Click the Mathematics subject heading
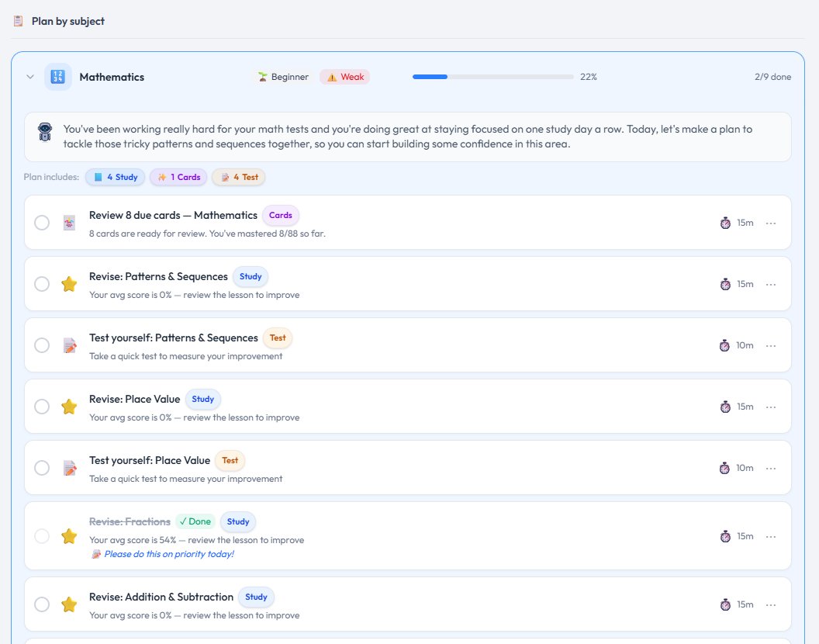The width and height of the screenshot is (819, 644). click(112, 77)
